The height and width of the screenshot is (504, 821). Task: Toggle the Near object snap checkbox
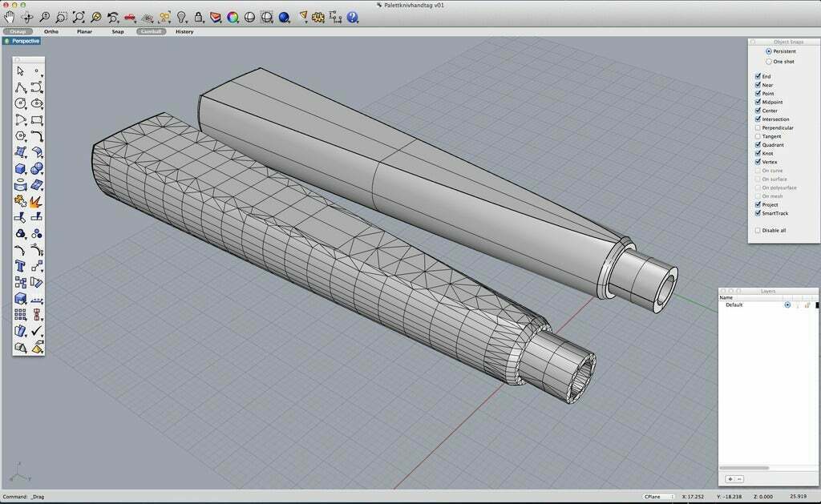(x=758, y=84)
